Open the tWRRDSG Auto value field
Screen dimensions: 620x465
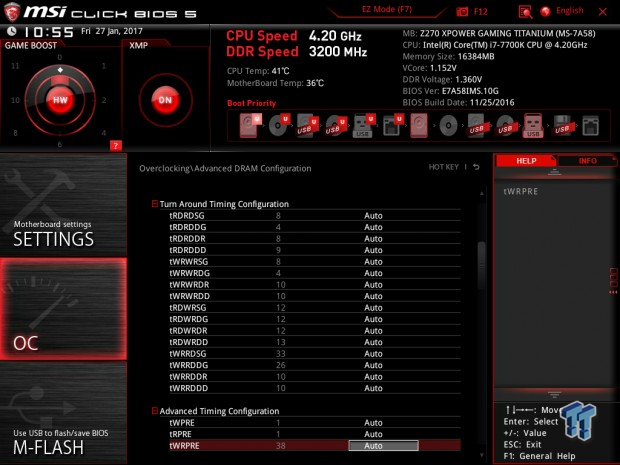tap(373, 353)
